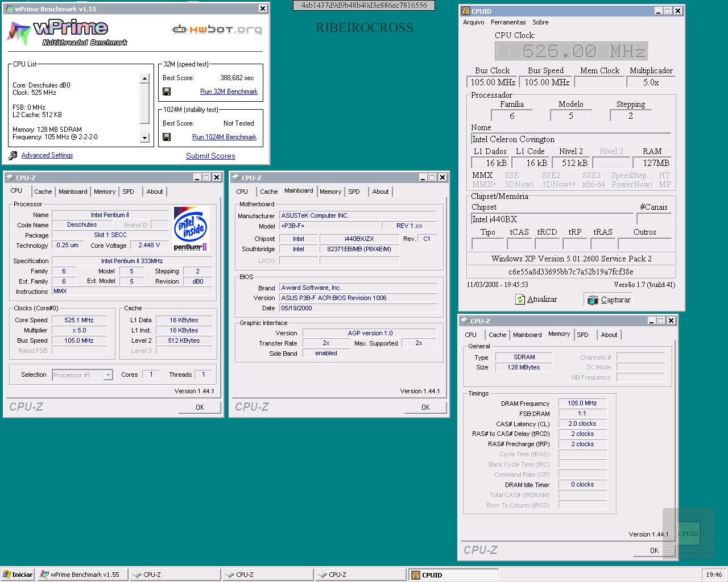Click the CPU-Z Memory window title icon
Viewport: 728px width, 582px height.
[465, 321]
